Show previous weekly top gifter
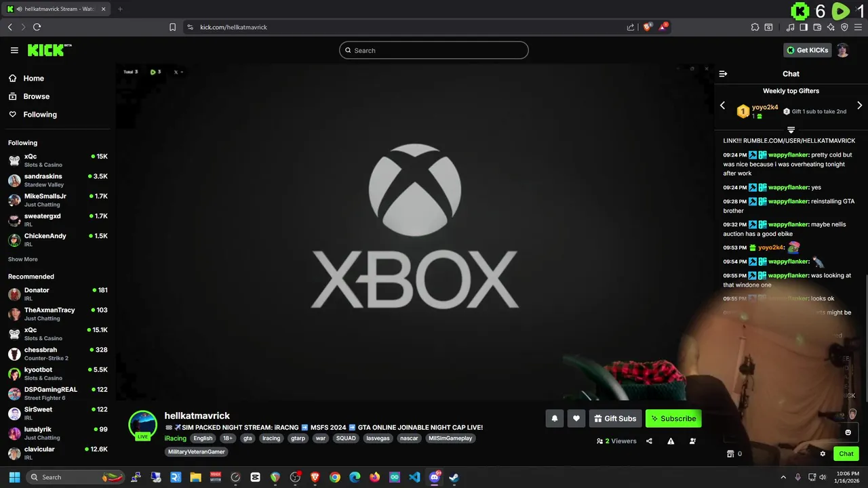 click(x=722, y=106)
